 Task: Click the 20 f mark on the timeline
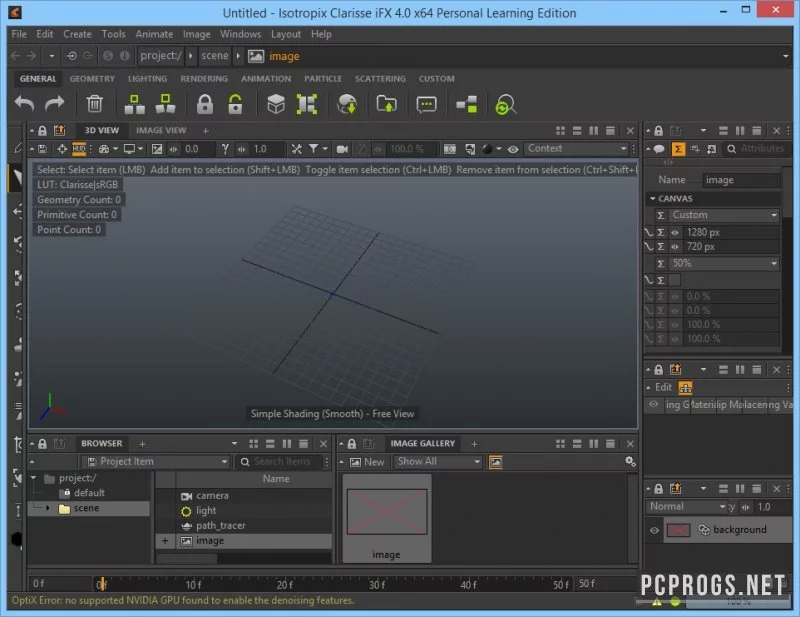pyautogui.click(x=284, y=585)
